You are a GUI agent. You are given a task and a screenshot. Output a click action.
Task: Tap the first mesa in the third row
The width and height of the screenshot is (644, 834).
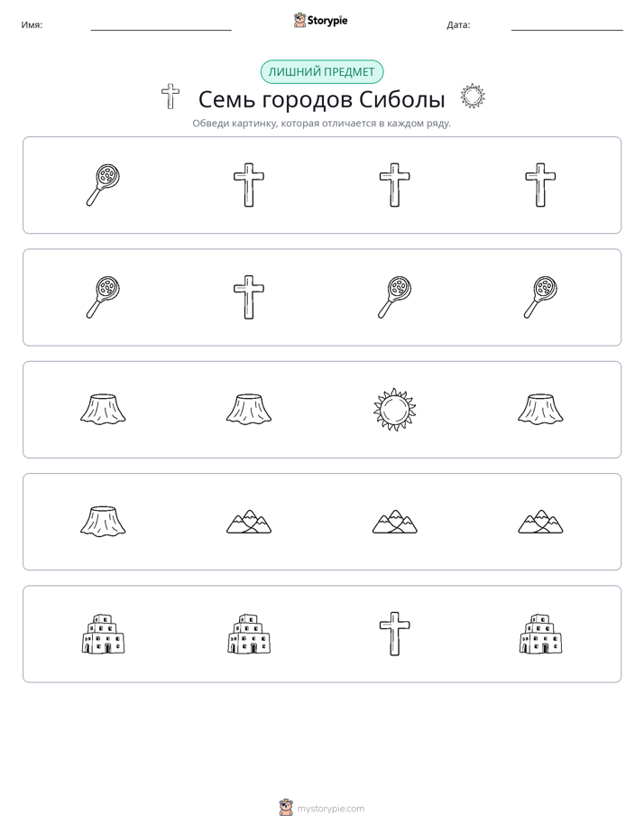pyautogui.click(x=103, y=409)
